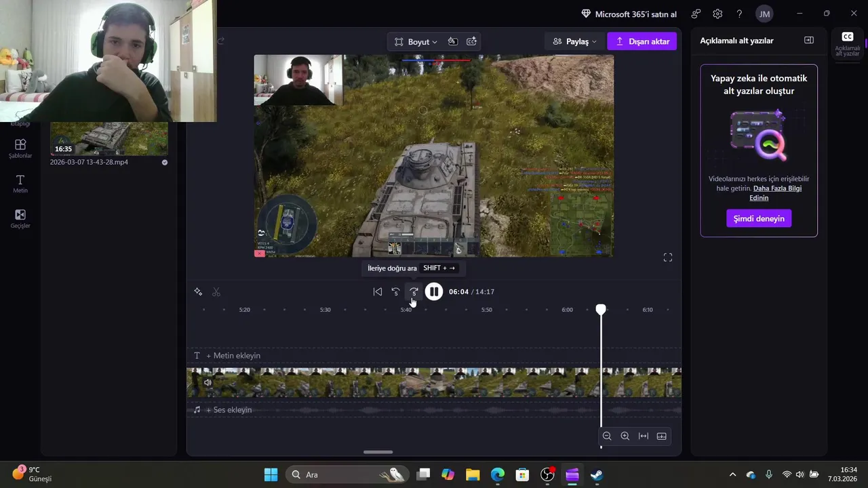
Task: Open the Boyut size dropdown
Action: 416,41
